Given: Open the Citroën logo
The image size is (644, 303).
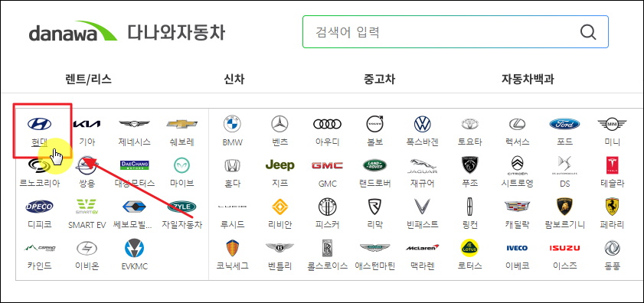Looking at the screenshot, I should pyautogui.click(x=517, y=165).
